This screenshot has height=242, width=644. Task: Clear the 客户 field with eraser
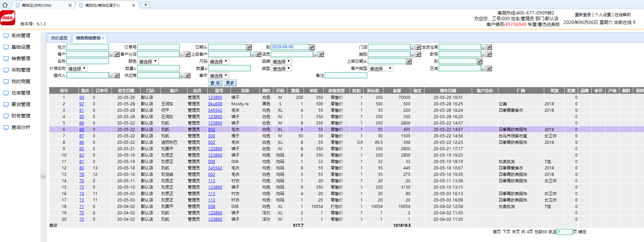[117, 54]
